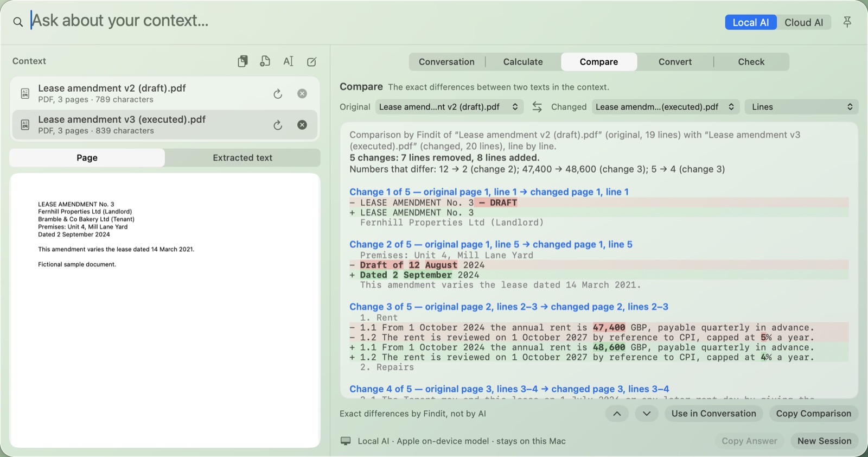This screenshot has height=457, width=868.
Task: Click the PDF icon of Lease amendment v3 (executed)
Action: pos(25,125)
